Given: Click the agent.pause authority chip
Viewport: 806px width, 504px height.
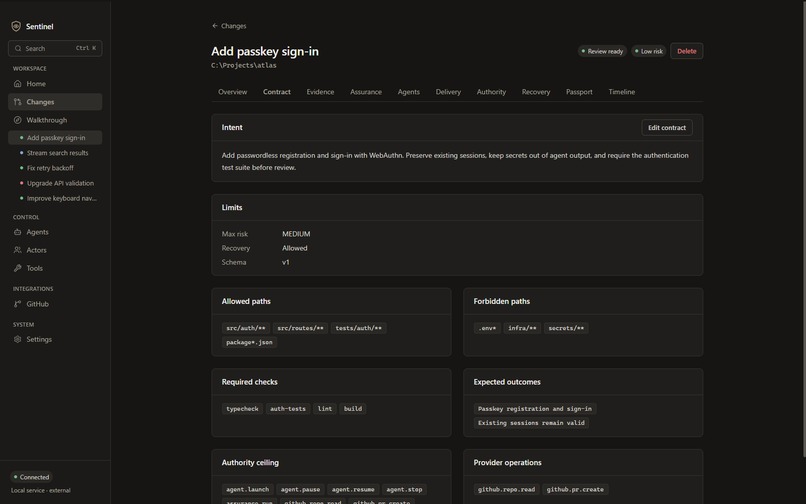Looking at the screenshot, I should pyautogui.click(x=300, y=490).
